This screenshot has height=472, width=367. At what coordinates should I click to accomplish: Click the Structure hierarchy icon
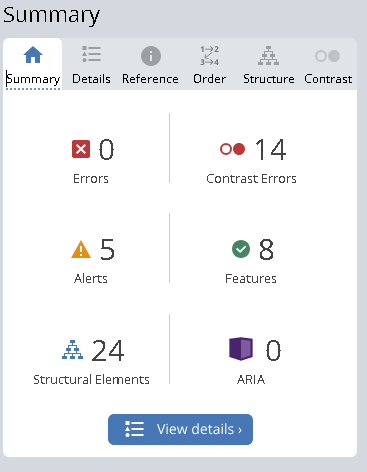pos(268,56)
